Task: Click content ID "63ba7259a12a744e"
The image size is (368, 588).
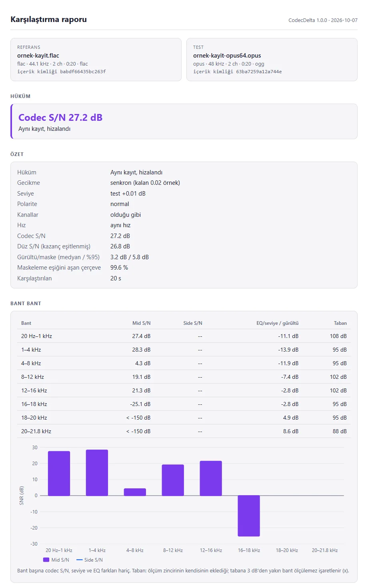Action: click(x=259, y=72)
